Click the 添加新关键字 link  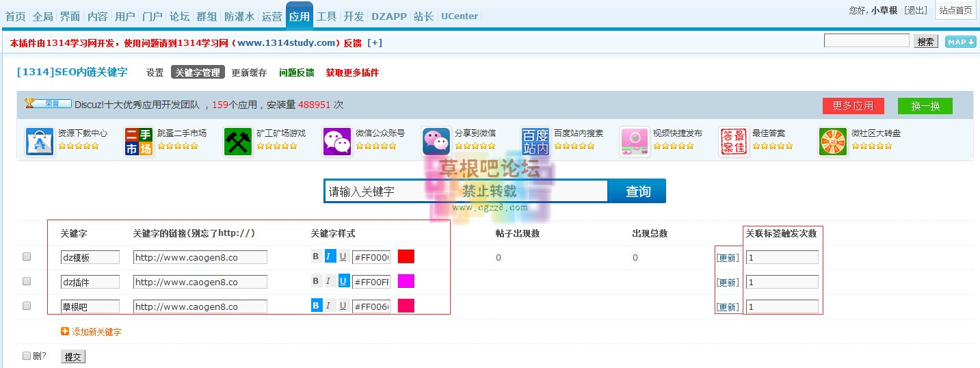pyautogui.click(x=96, y=332)
